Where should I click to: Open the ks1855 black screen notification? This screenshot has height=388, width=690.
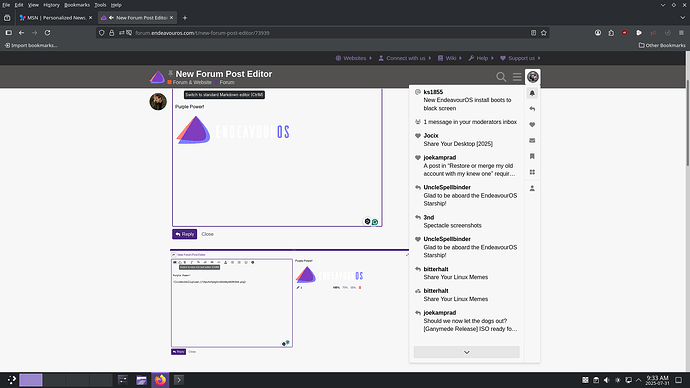(466, 100)
